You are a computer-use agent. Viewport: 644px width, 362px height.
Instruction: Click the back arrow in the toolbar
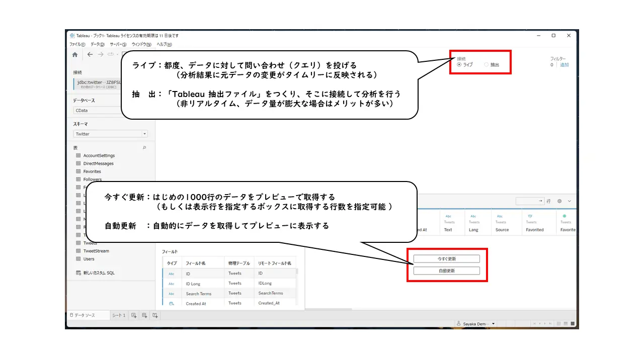(x=90, y=54)
